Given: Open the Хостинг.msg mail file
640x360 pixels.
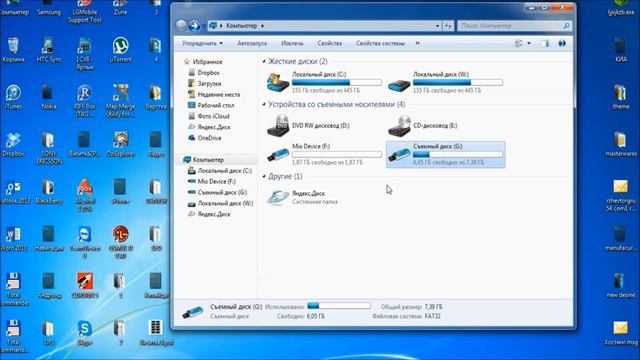Looking at the screenshot, I should click(620, 333).
